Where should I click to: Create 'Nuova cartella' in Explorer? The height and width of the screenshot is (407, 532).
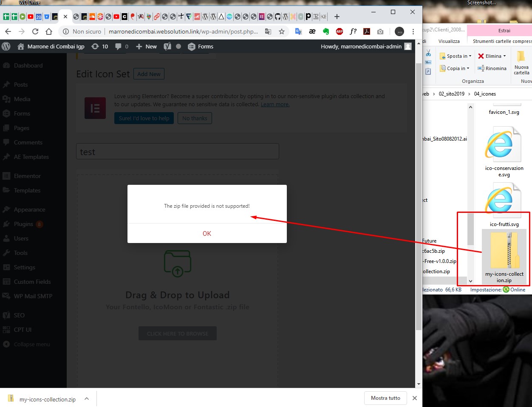pos(521,63)
